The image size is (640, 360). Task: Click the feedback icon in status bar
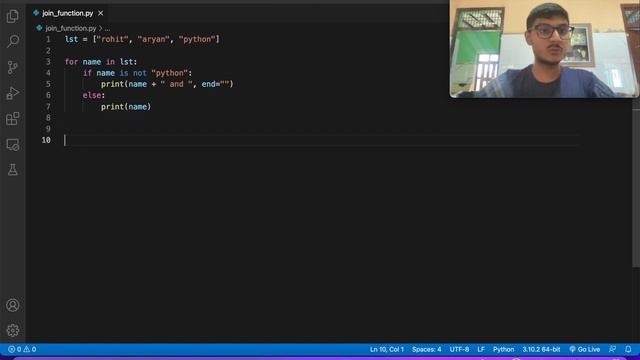(x=612, y=349)
